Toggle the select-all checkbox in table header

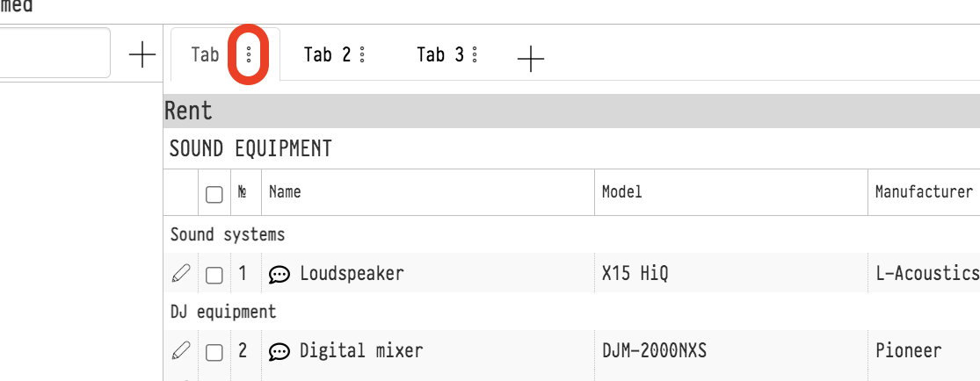click(x=214, y=194)
